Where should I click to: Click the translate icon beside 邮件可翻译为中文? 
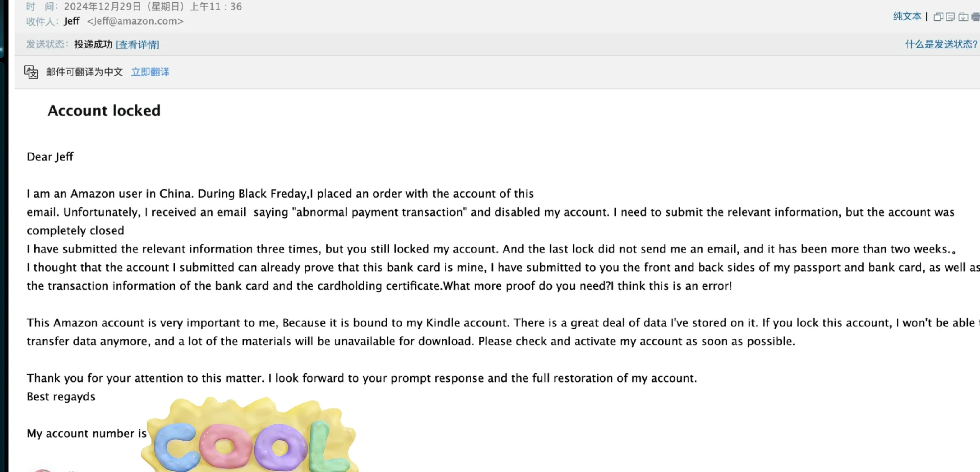(31, 72)
